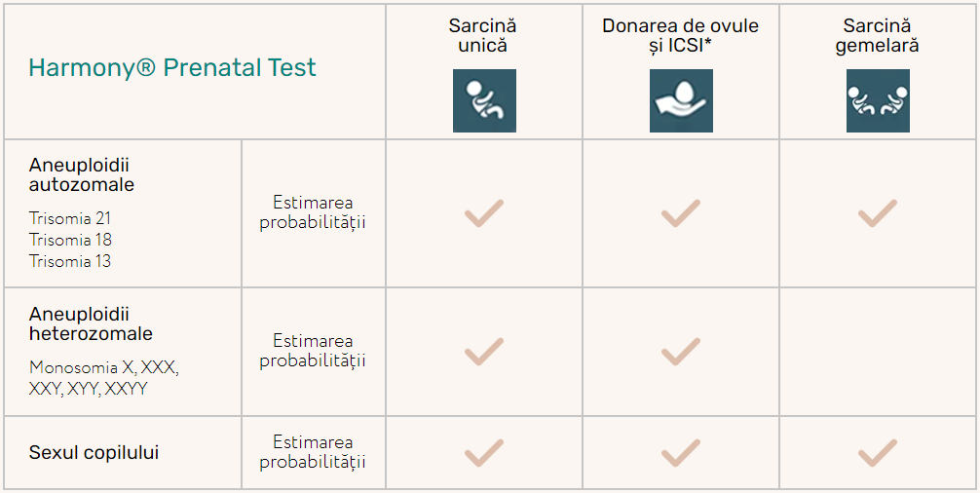Image resolution: width=980 pixels, height=493 pixels.
Task: Click the single pregnancy baby icon
Action: (484, 100)
